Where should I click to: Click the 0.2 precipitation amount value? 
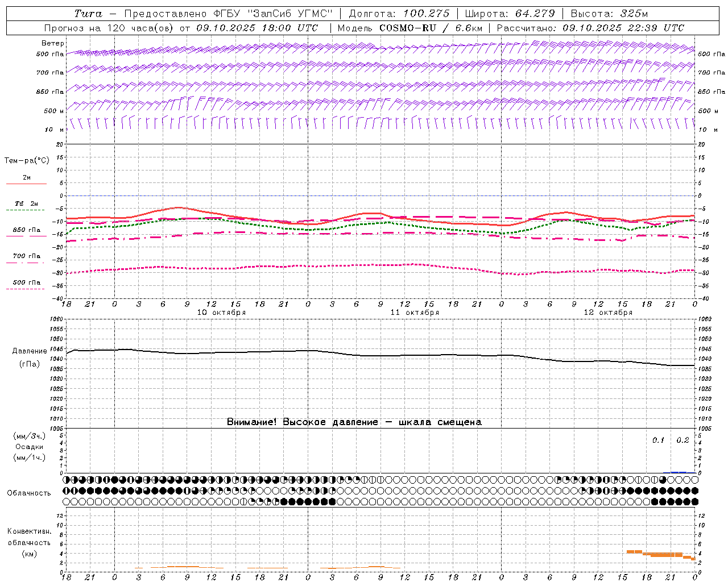682,440
